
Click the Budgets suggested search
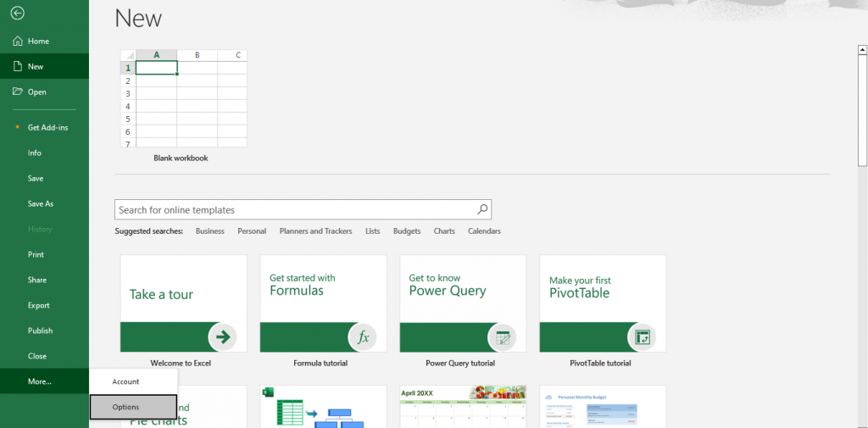(407, 231)
